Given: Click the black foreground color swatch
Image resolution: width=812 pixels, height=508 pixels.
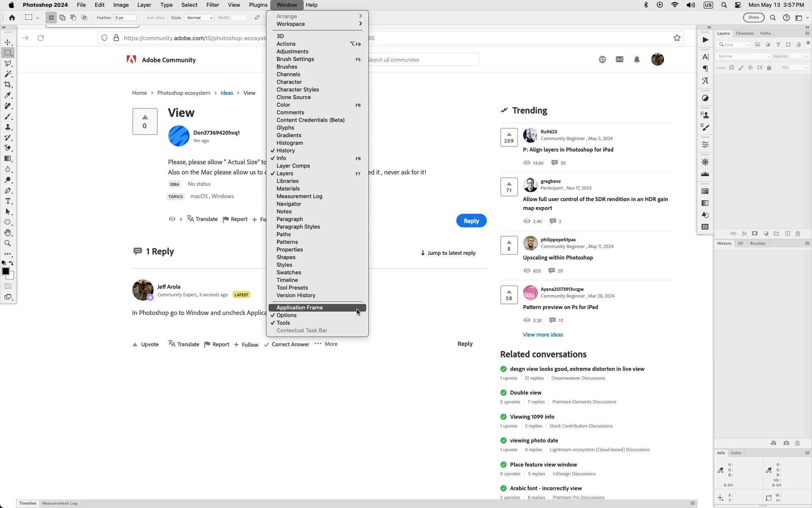Looking at the screenshot, I should pos(5,271).
